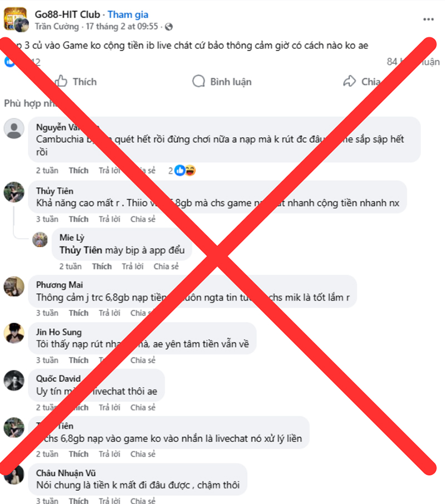Image resolution: width=445 pixels, height=504 pixels.
Task: Open the three-dot post options menu
Action: [x=428, y=19]
